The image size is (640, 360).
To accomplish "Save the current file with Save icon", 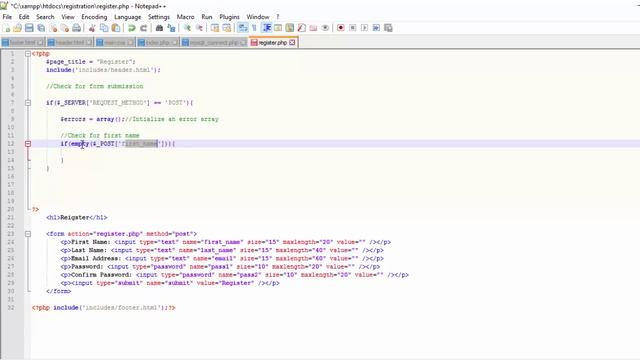I will 29,28.
